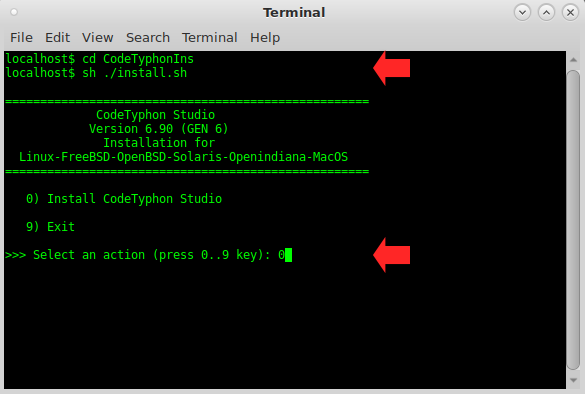
Task: Click the maximize window up-chevron button
Action: pyautogui.click(x=546, y=13)
